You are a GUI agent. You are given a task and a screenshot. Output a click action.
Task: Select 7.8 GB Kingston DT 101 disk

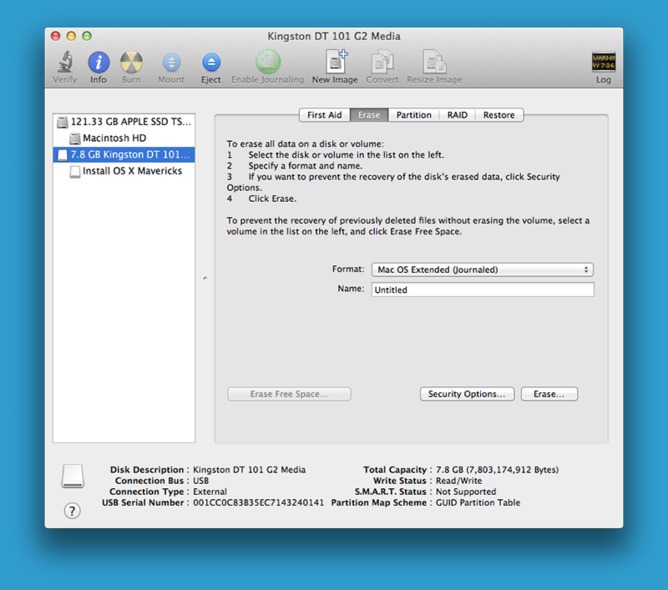point(124,155)
